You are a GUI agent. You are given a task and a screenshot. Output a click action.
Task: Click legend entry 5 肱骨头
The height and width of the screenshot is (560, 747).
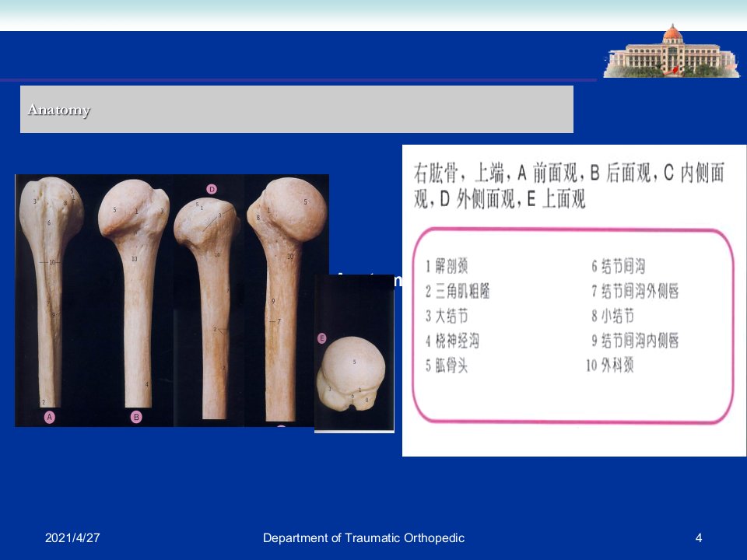(447, 366)
